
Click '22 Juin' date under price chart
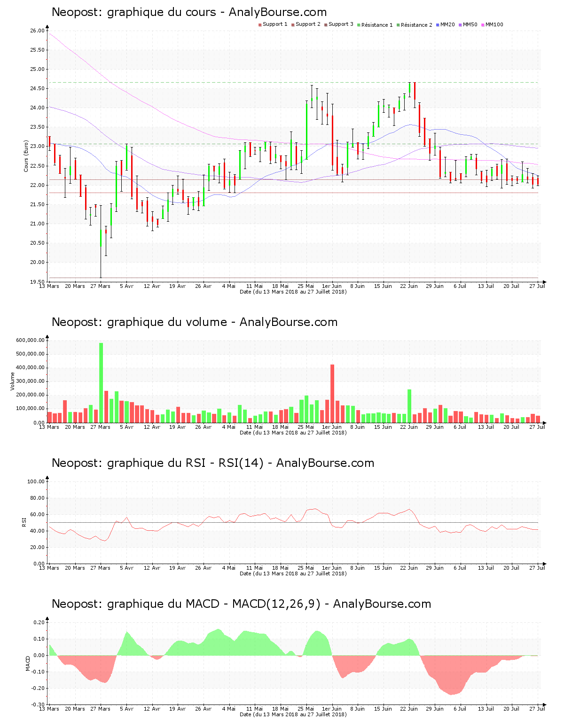(409, 287)
